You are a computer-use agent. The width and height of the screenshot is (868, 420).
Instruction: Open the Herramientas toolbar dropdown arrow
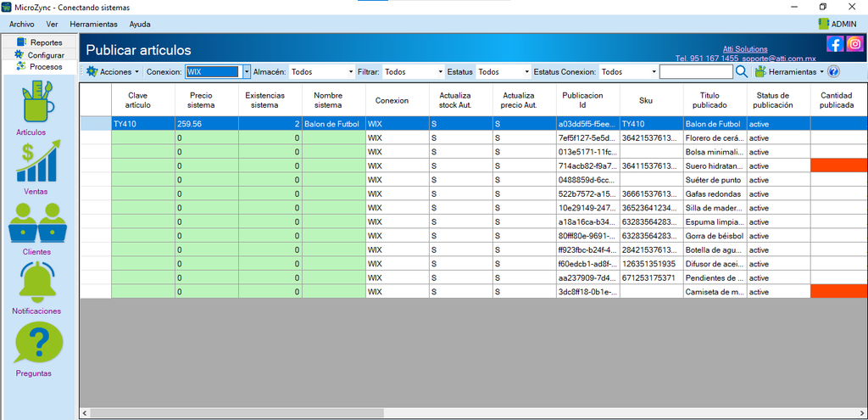click(x=821, y=72)
